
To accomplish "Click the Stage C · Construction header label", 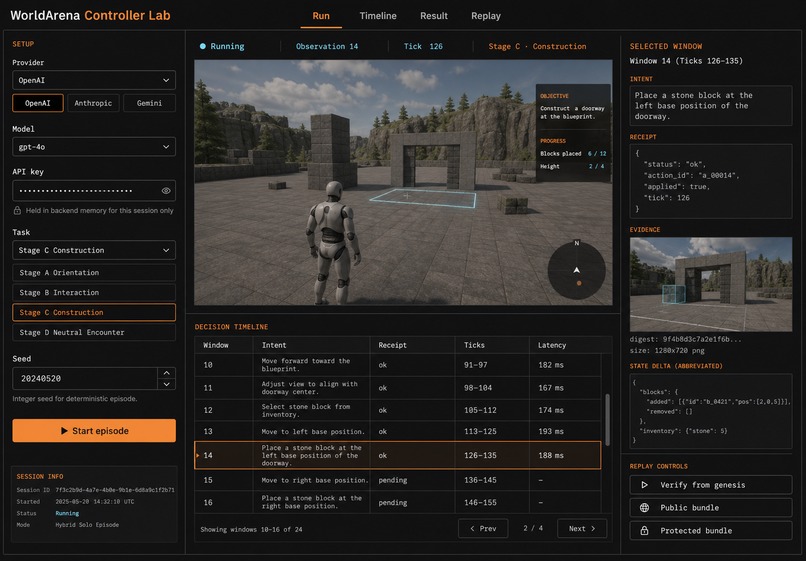I will pyautogui.click(x=537, y=46).
